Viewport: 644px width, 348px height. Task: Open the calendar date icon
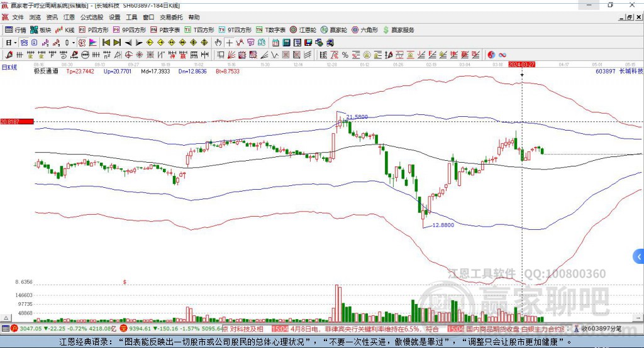coord(275,43)
